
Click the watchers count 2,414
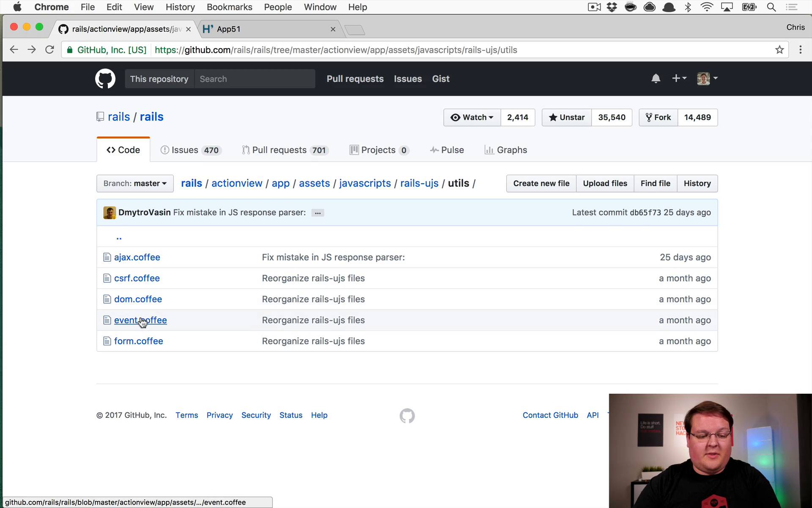518,118
